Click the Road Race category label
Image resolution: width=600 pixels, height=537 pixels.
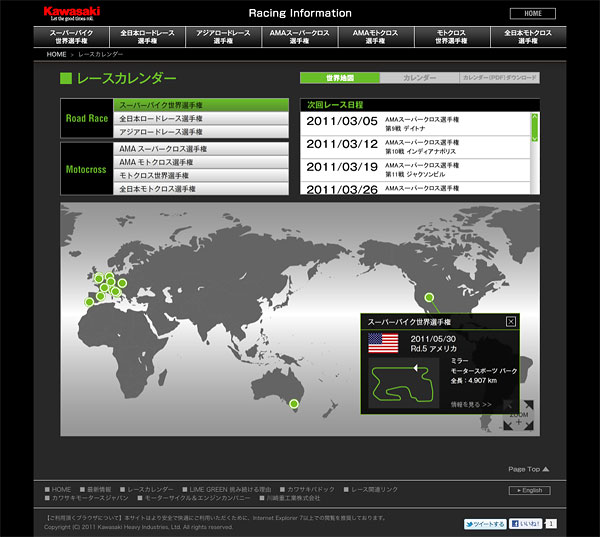pyautogui.click(x=87, y=118)
